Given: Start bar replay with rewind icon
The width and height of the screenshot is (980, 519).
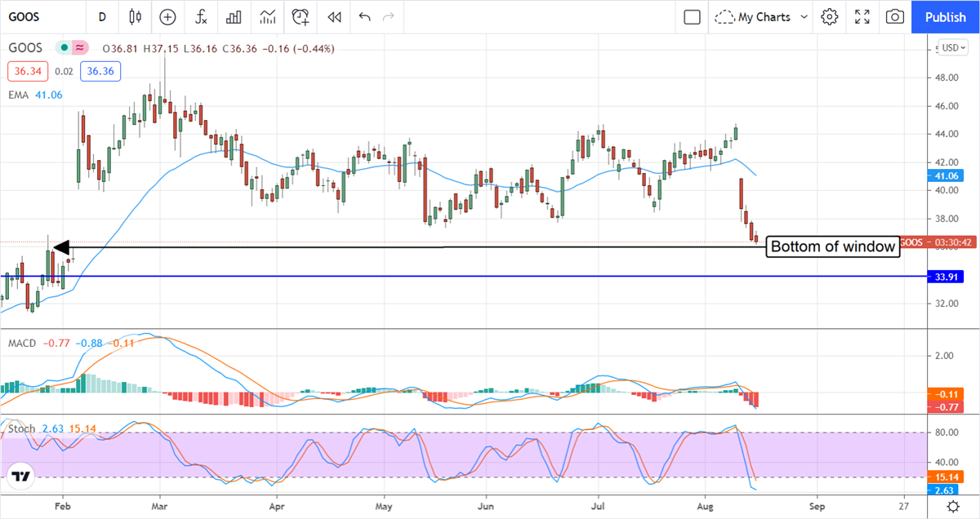Looking at the screenshot, I should (333, 16).
